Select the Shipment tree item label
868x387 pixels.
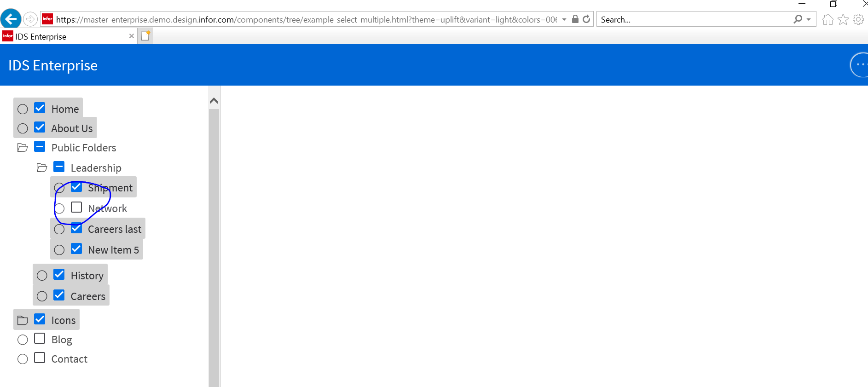click(110, 188)
